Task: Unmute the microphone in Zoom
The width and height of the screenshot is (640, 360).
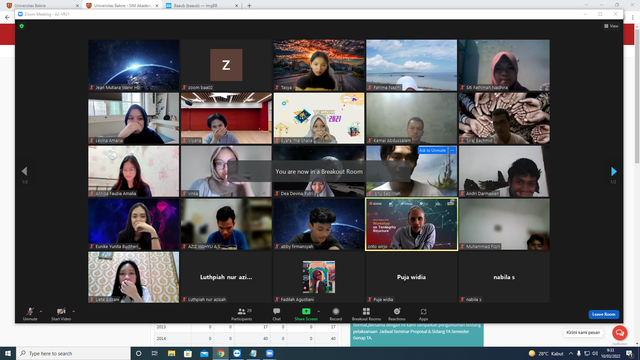Action: coord(30,314)
